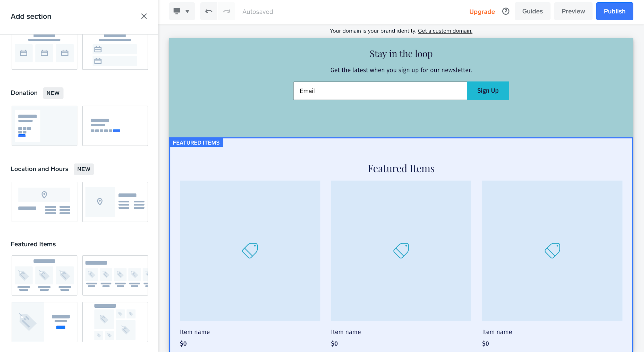Choose the single item with price tag layout
The height and width of the screenshot is (352, 644).
(x=44, y=322)
